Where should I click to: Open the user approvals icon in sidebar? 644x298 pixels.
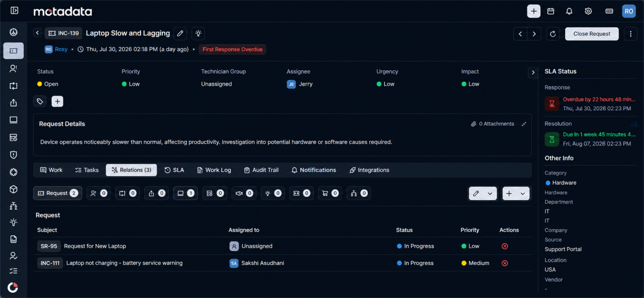tap(14, 256)
